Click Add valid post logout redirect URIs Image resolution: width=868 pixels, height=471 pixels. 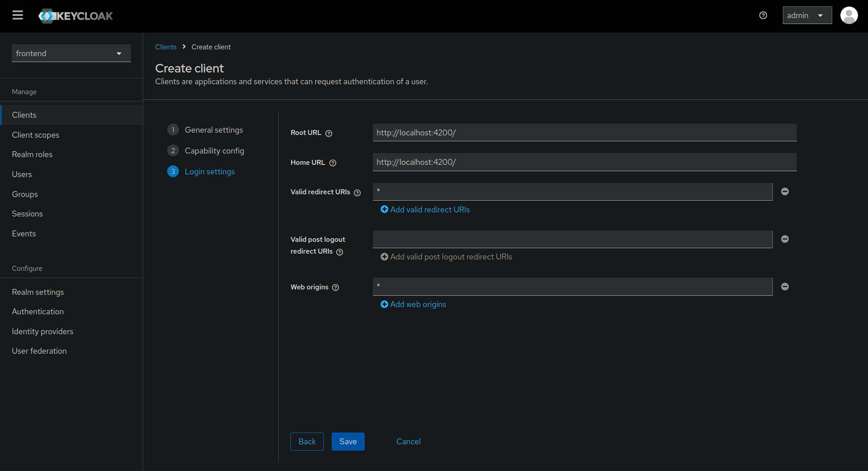[446, 257]
